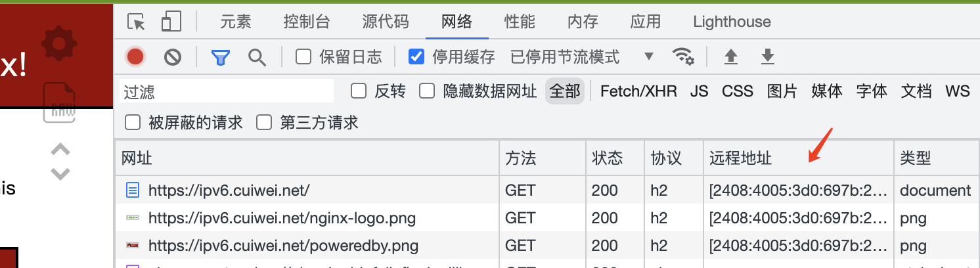The height and width of the screenshot is (268, 980).
Task: Switch to the Lighthouse tab
Action: (732, 22)
